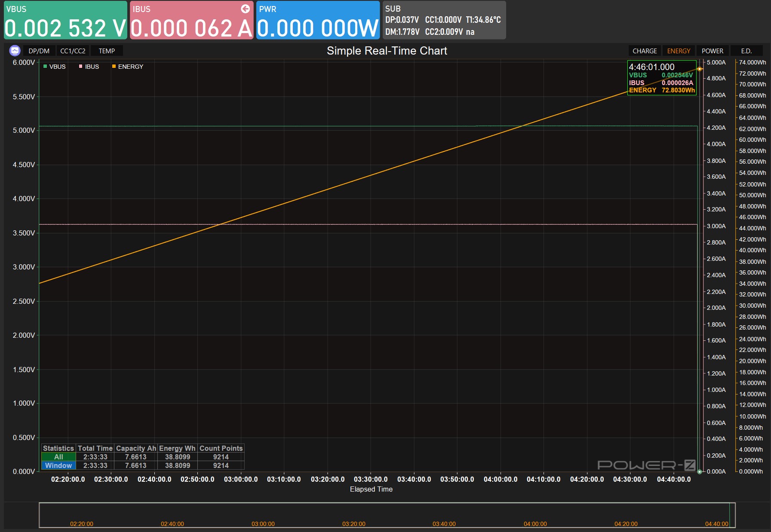Click the Elapsed Time axis label
The image size is (771, 532).
pyautogui.click(x=371, y=489)
